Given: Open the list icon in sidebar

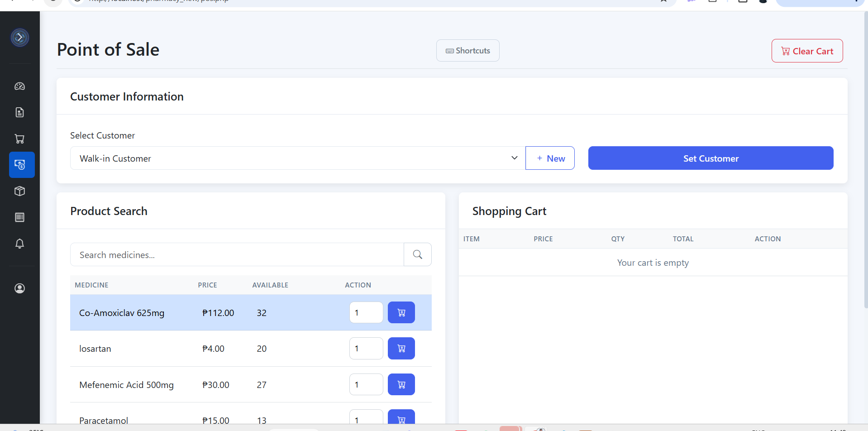Looking at the screenshot, I should coord(19,217).
